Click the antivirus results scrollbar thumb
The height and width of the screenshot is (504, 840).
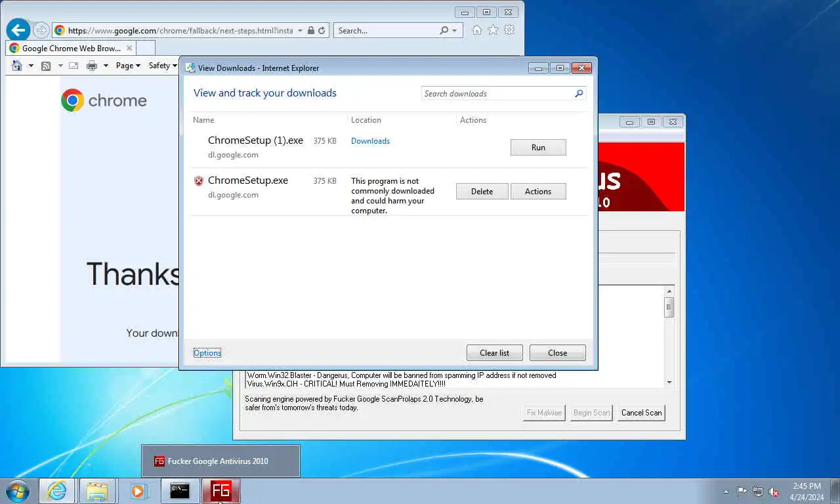(669, 307)
